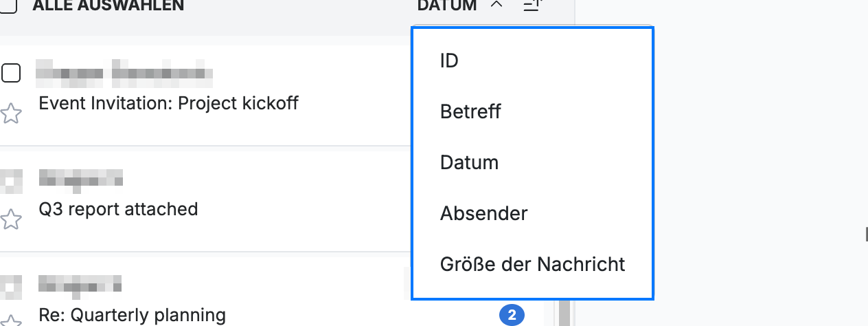Open the Q3 report attached message
Screen dimensions: 868x326
118,208
